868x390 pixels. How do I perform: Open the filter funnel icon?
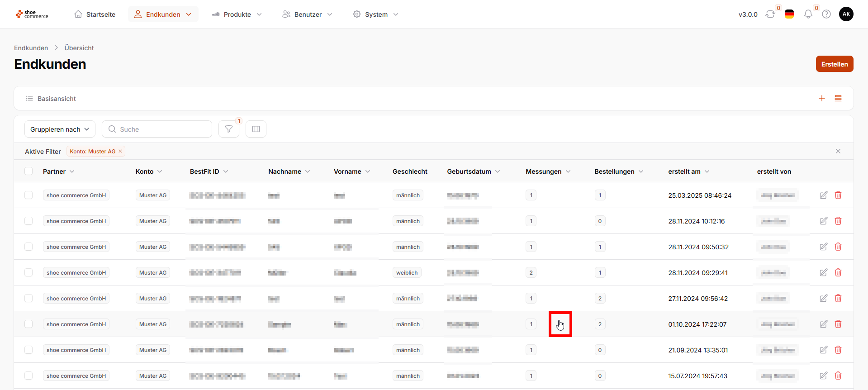(229, 129)
